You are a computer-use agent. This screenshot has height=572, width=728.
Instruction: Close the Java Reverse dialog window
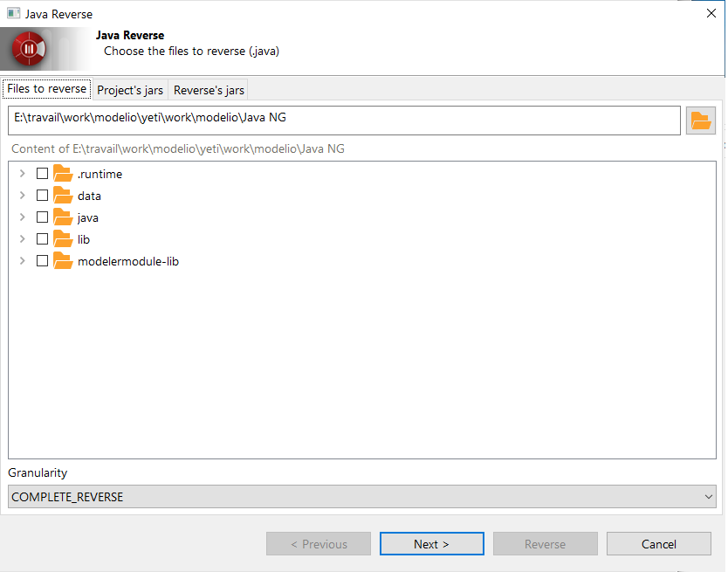pyautogui.click(x=711, y=13)
